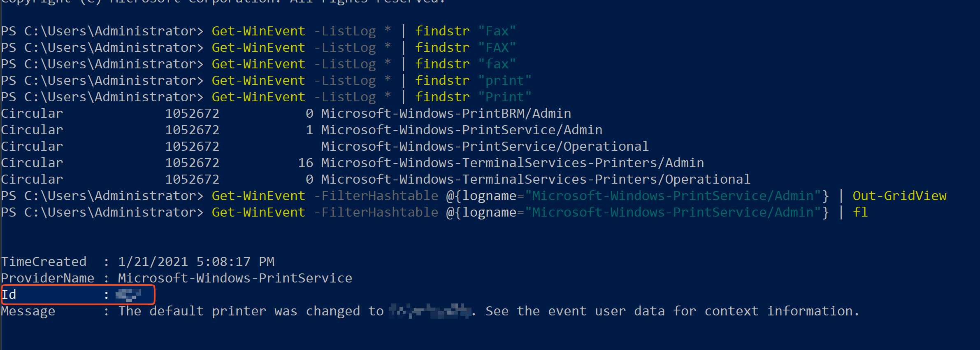This screenshot has height=350, width=980.
Task: Click the findstr "FAX" uppercase command line
Action: point(258,47)
